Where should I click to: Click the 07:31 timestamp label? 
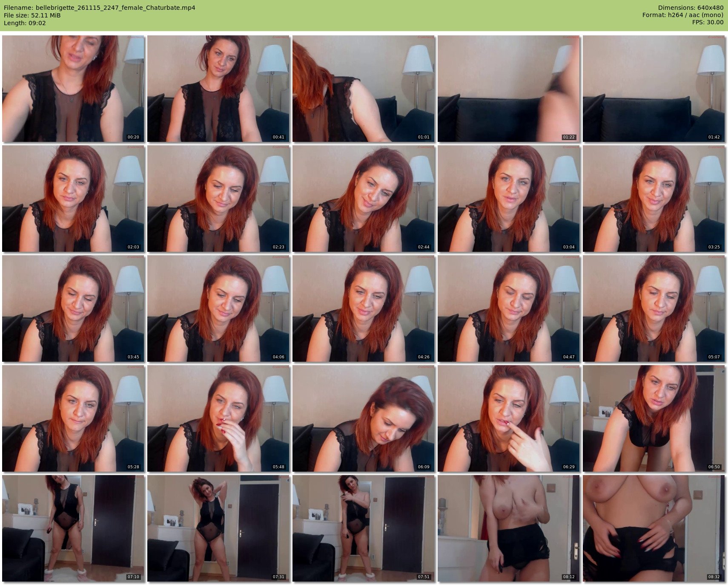pos(278,577)
